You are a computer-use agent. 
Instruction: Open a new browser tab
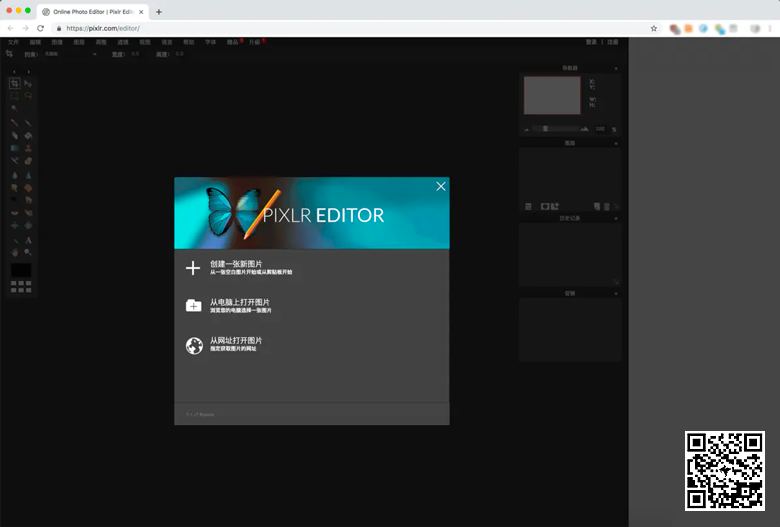[x=159, y=12]
